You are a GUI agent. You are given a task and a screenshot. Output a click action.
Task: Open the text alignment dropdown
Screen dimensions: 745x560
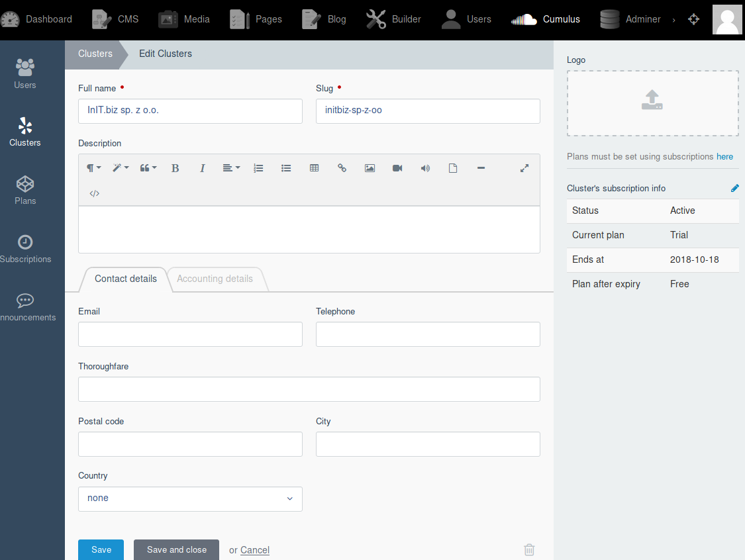tap(231, 168)
